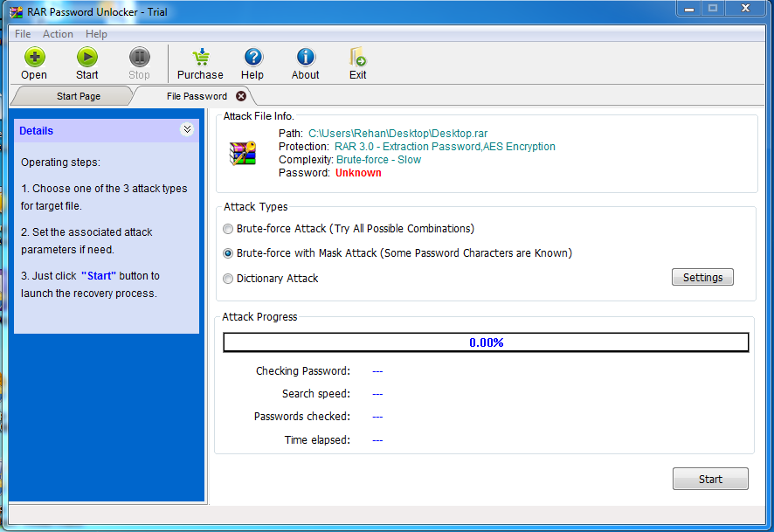Click the RAR archive key icon
This screenshot has height=532, width=774.
pos(243,153)
